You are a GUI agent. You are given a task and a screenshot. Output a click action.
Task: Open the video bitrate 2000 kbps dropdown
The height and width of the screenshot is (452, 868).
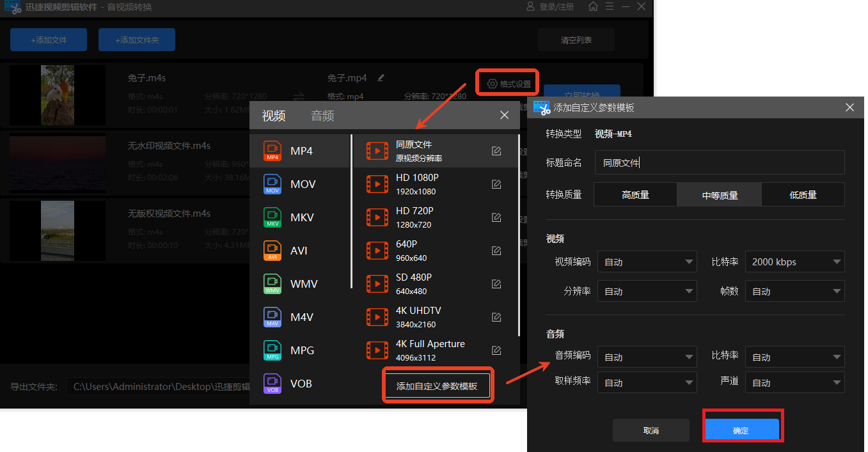pyautogui.click(x=794, y=261)
